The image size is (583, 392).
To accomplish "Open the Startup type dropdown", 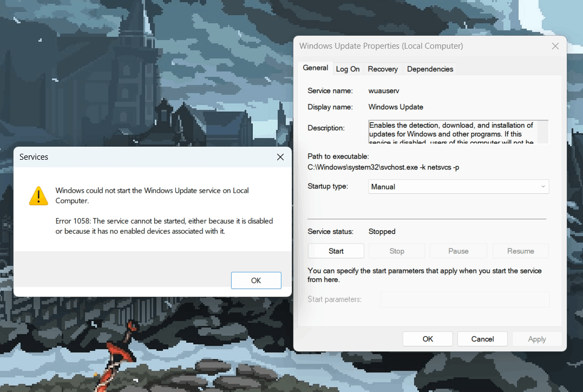I will click(x=458, y=187).
